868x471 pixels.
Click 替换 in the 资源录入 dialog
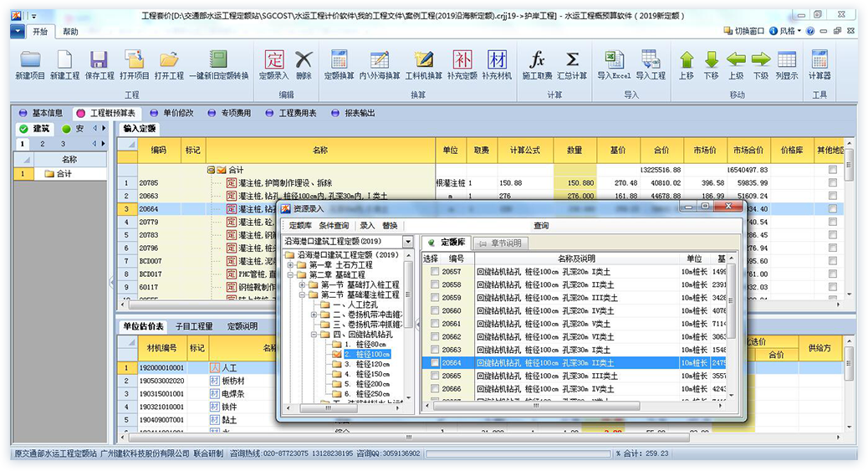[x=390, y=226]
